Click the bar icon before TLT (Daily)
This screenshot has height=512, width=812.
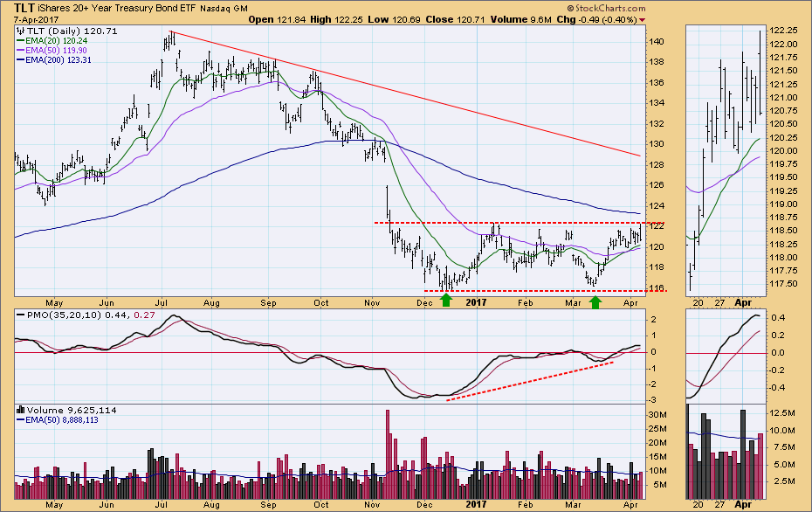coord(21,31)
